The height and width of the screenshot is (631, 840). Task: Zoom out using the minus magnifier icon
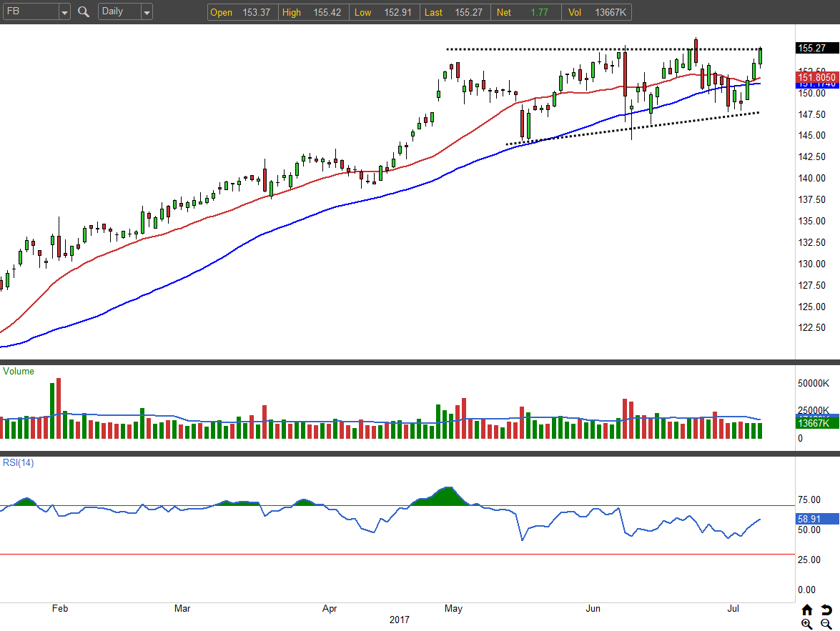point(826,624)
